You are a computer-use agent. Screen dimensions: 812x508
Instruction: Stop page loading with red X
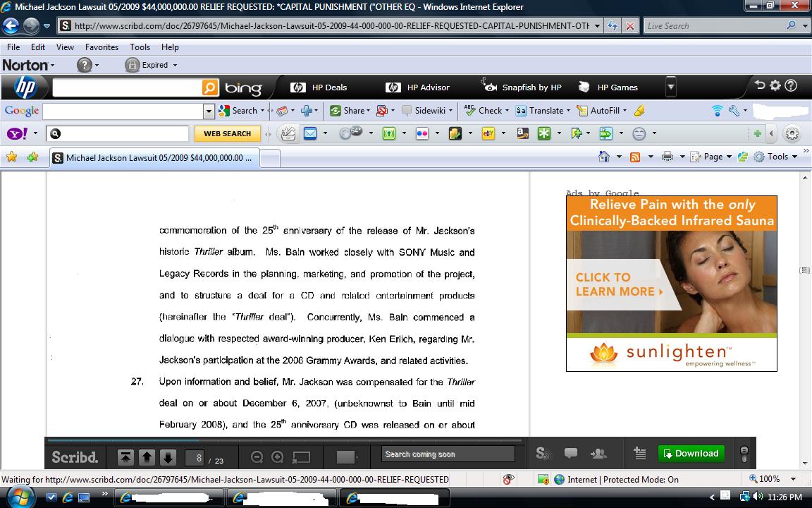tap(629, 26)
